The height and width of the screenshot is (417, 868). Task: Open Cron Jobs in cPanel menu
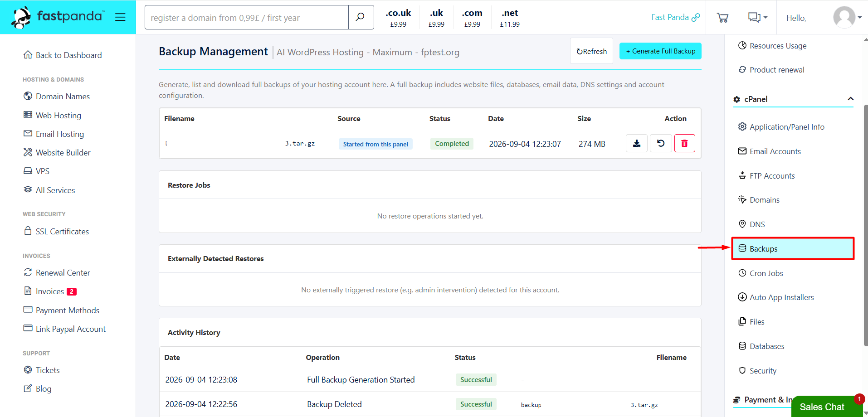tap(761, 273)
